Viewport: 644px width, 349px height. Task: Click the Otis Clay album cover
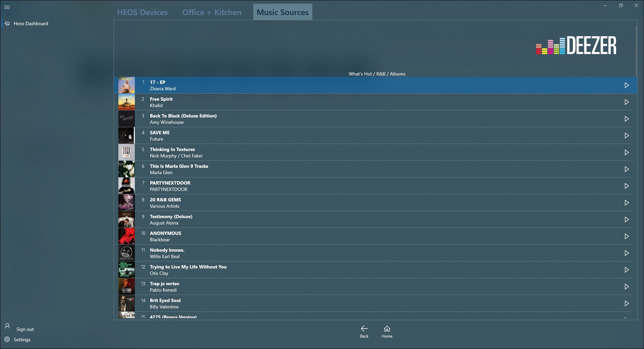(x=126, y=270)
